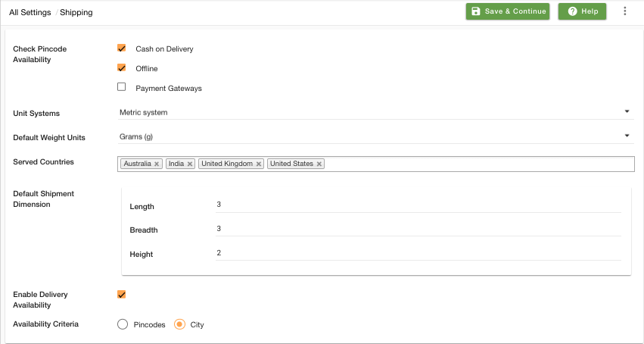
Task: Expand the Unit Systems dropdown
Action: click(x=376, y=113)
